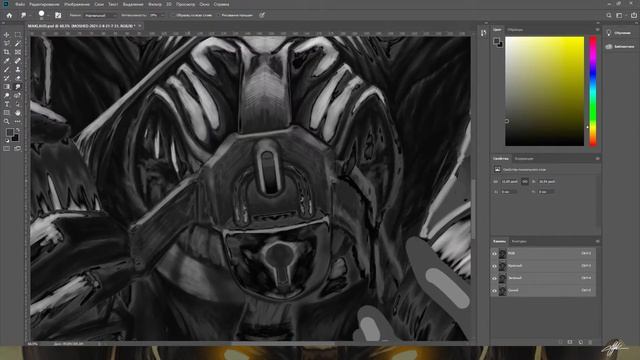Reset default foreground and background colors
Screen dimensions: 640x360
click(7, 140)
